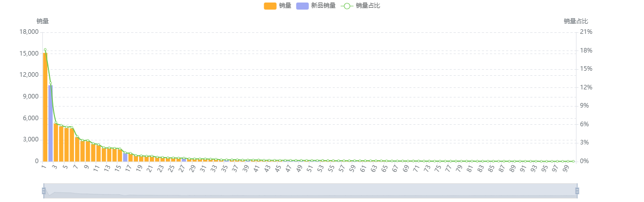Image resolution: width=644 pixels, height=202 pixels.
Task: Click the x-axis label 27
Action: click(x=182, y=169)
